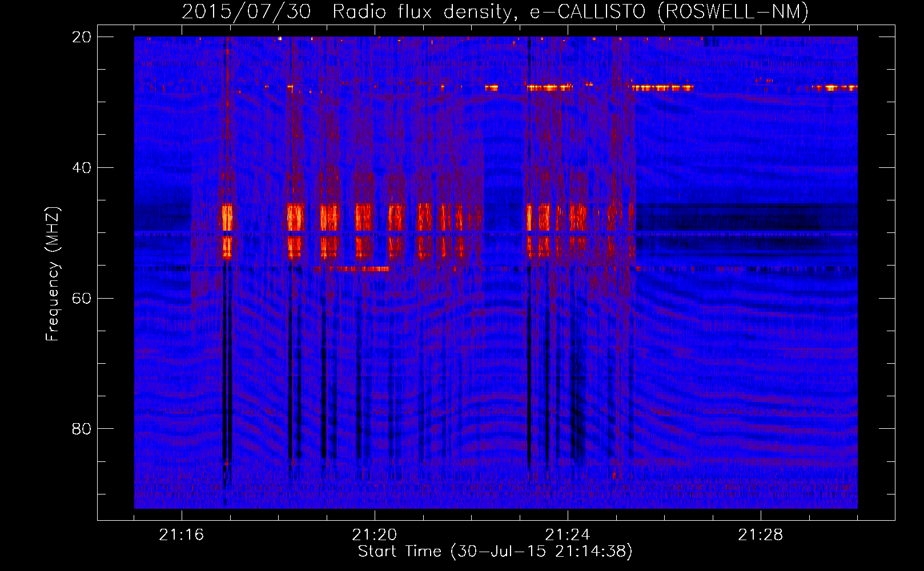Click the 'Frequency (MHZ)' axis label
Viewport: 924px width, 571px height.
point(52,274)
